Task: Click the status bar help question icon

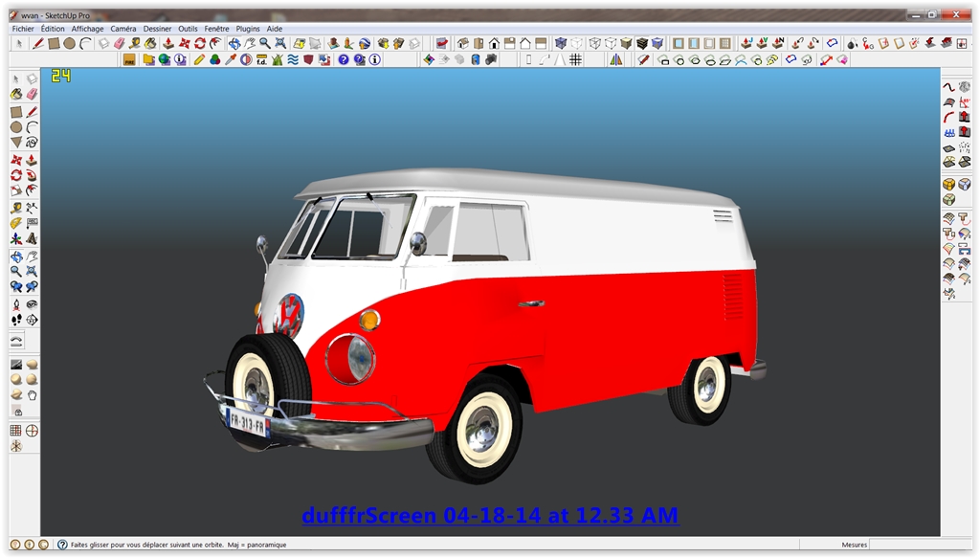Action: point(62,545)
